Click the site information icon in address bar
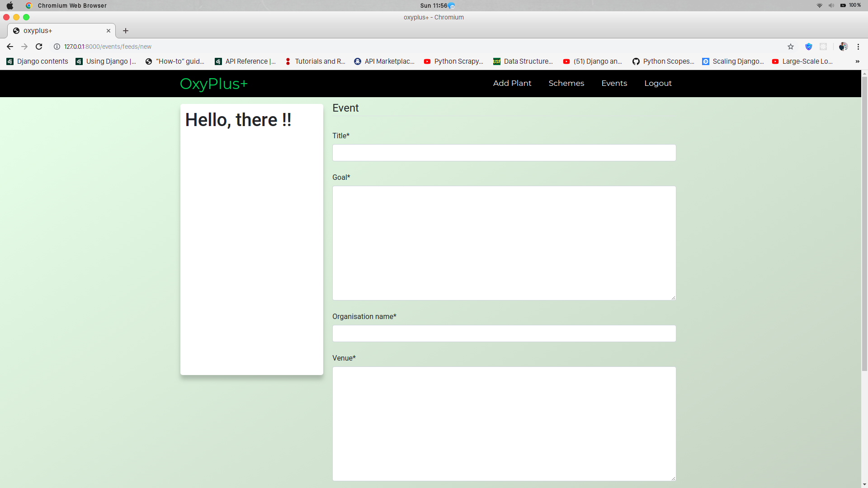The width and height of the screenshot is (868, 488). [x=57, y=47]
